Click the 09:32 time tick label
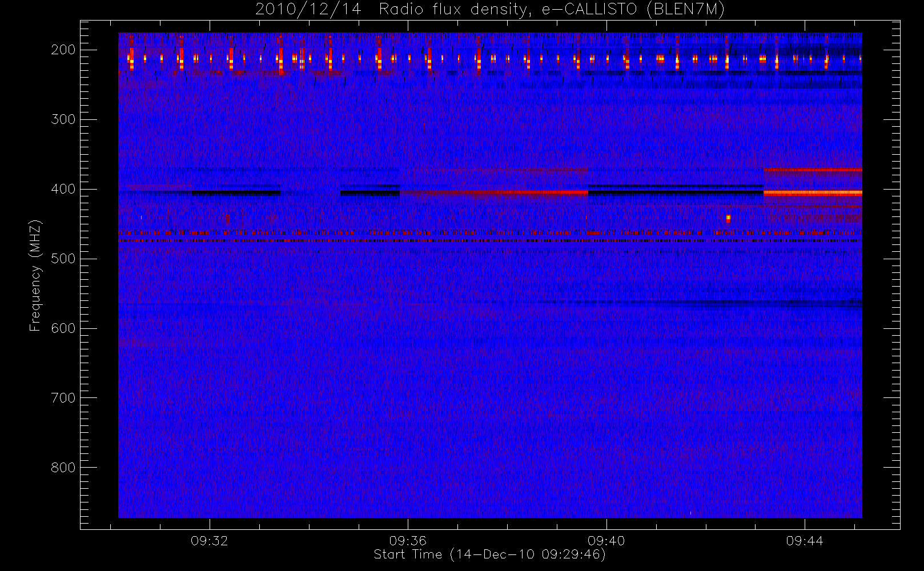This screenshot has width=924, height=571. [210, 541]
